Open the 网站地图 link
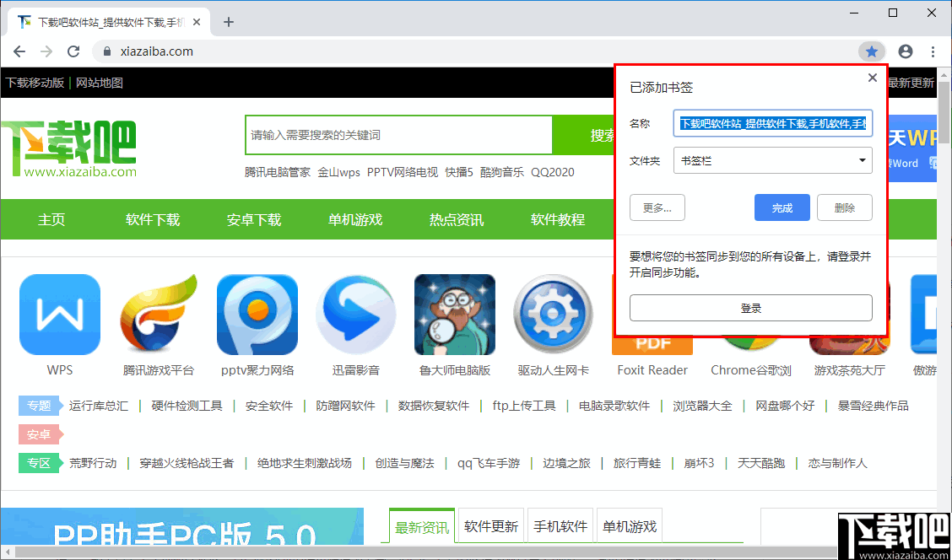952x560 pixels. pyautogui.click(x=97, y=84)
